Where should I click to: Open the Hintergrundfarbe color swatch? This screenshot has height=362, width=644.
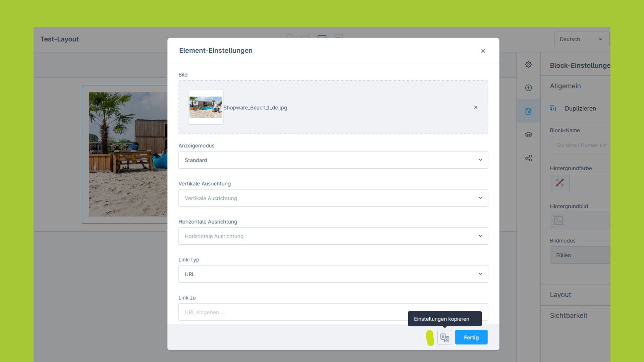pos(560,183)
